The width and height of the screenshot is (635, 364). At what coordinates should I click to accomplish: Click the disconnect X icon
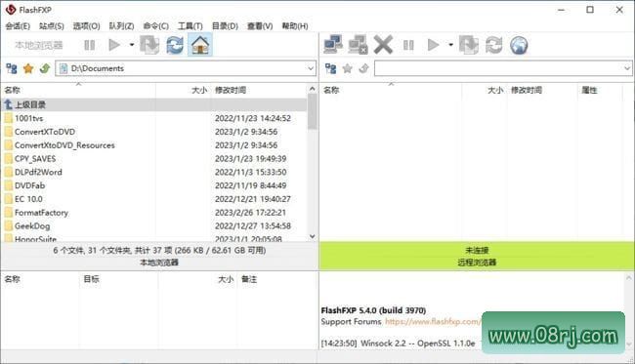coord(383,45)
